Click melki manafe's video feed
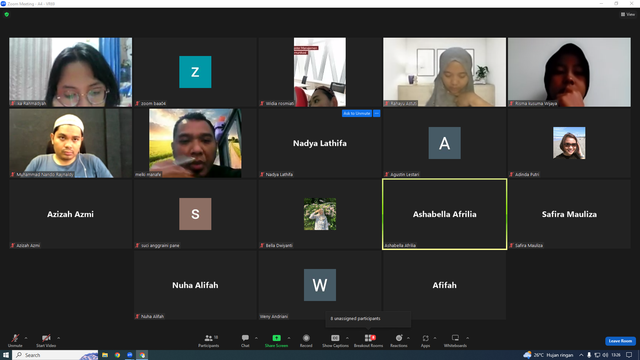Image resolution: width=640 pixels, height=360 pixels. click(x=195, y=143)
